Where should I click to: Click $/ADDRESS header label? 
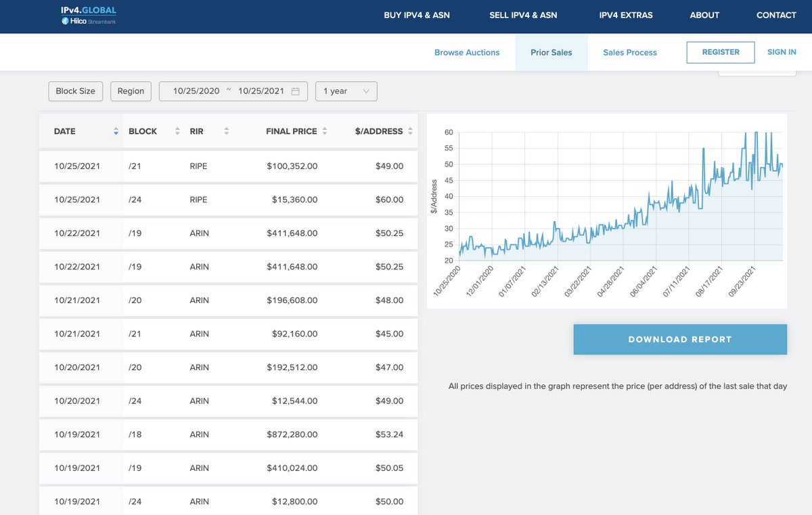pyautogui.click(x=379, y=131)
